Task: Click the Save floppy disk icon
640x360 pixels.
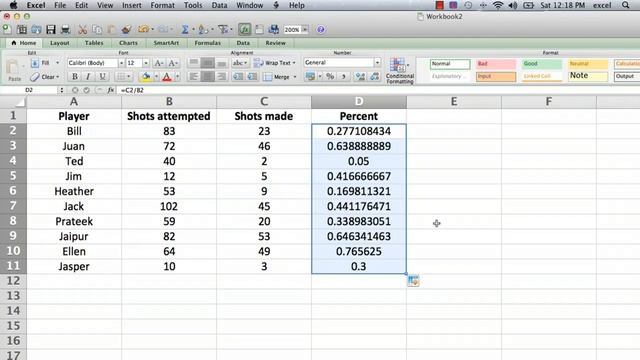Action: pos(51,29)
